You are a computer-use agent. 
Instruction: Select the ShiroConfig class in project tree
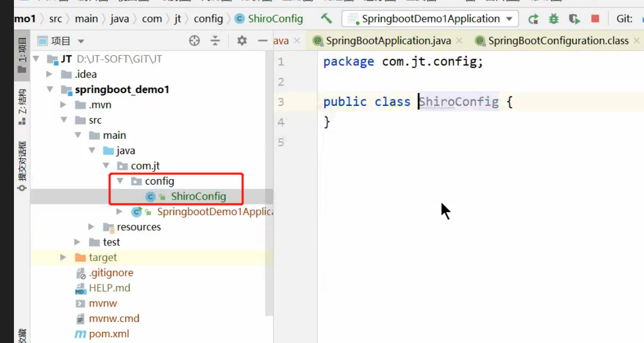[199, 196]
